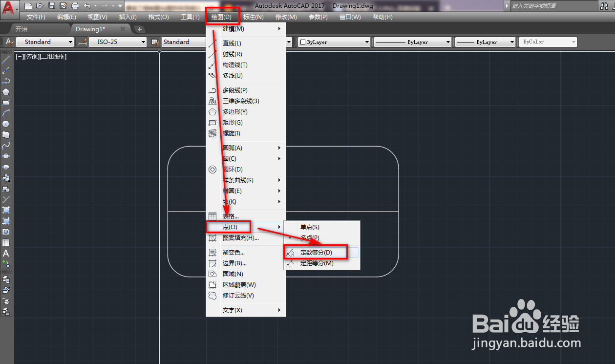Viewport: 615px width, 364px height.
Task: Choose 多段线(P) from the draw menu
Action: pos(246,90)
